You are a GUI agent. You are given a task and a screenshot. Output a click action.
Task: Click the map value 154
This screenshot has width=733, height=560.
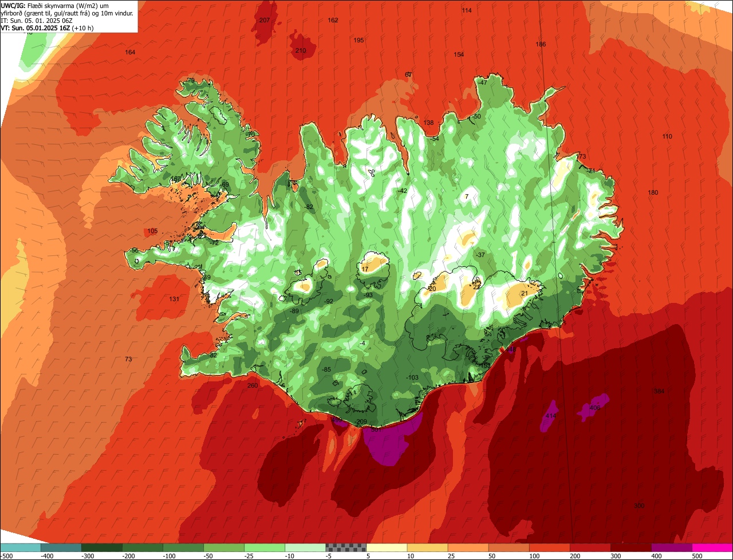pos(459,54)
